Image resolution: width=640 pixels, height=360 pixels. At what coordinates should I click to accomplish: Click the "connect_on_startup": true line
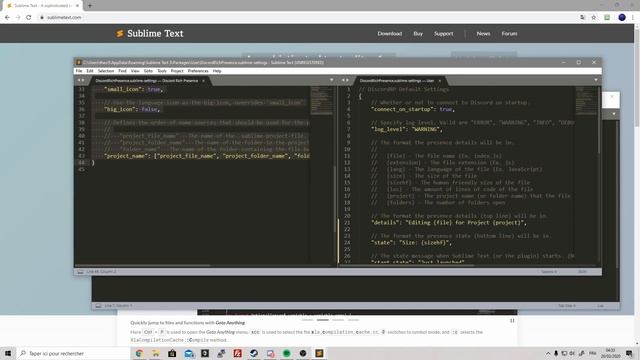coord(413,109)
